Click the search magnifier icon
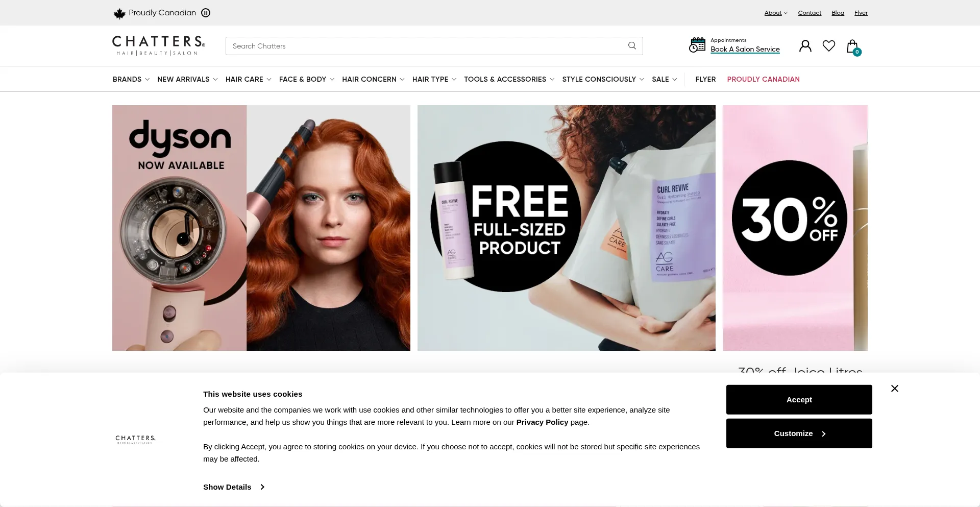This screenshot has height=507, width=980. pos(632,46)
